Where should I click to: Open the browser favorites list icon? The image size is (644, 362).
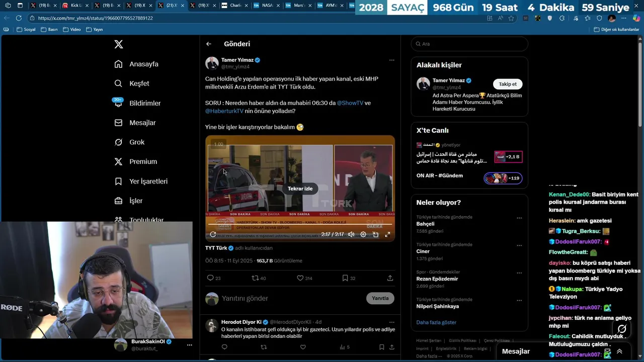point(588,18)
